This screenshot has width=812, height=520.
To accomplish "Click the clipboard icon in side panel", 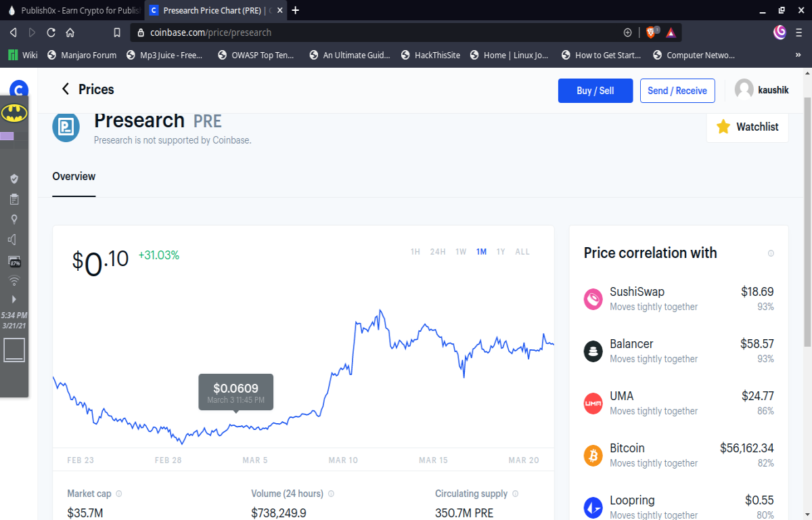I will pyautogui.click(x=14, y=199).
